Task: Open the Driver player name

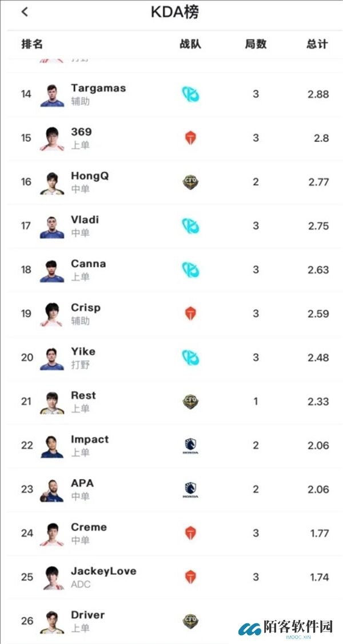Action: pos(87,615)
